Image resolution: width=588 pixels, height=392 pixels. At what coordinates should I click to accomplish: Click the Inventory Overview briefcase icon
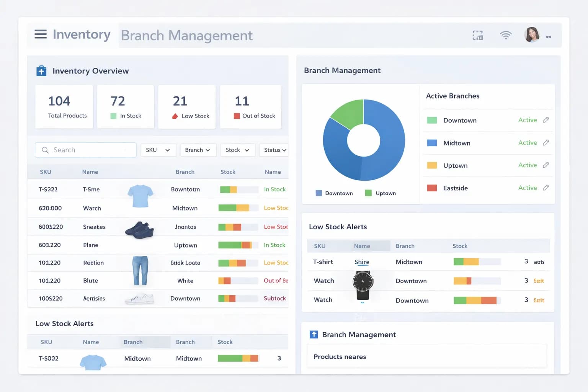click(41, 70)
